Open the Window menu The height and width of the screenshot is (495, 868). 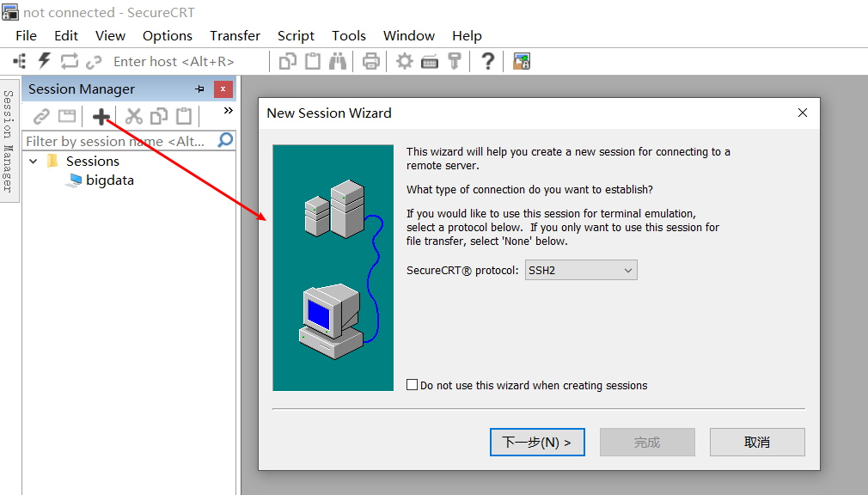click(408, 36)
